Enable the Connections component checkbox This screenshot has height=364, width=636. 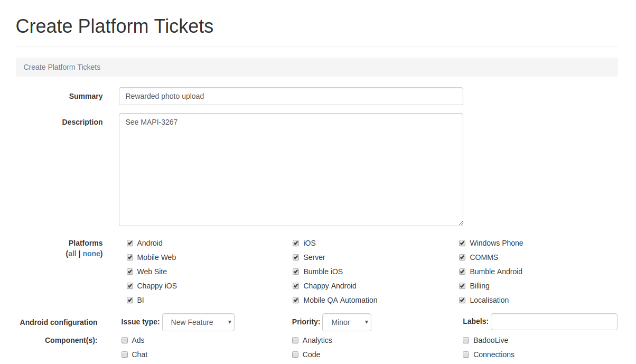click(466, 354)
